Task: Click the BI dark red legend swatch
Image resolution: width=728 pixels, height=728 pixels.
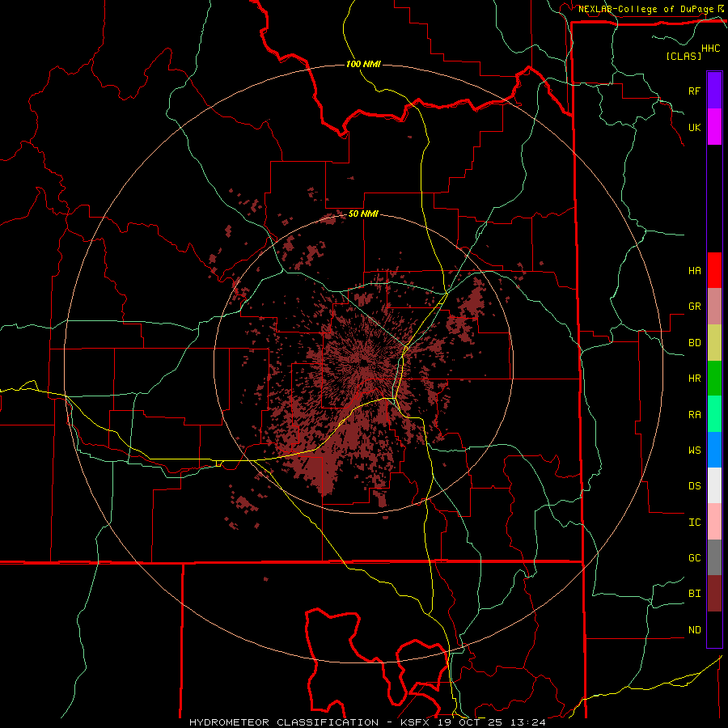Action: tap(714, 594)
